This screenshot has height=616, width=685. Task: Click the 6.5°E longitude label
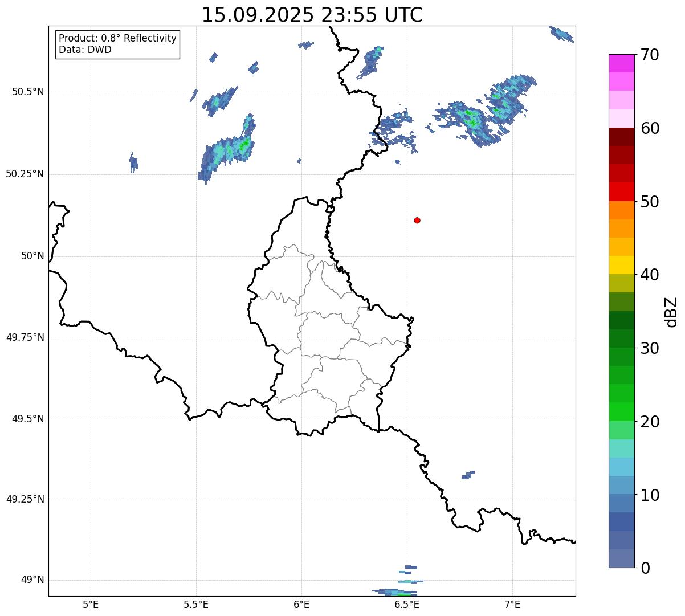tap(407, 604)
